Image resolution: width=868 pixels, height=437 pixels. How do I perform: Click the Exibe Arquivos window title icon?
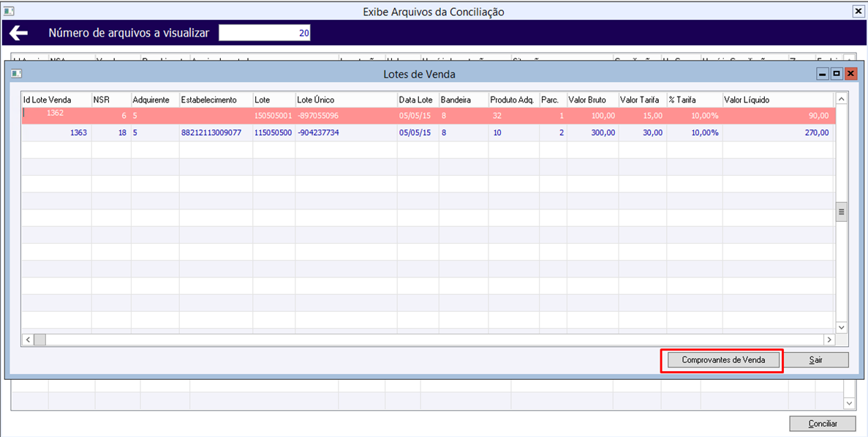point(10,10)
